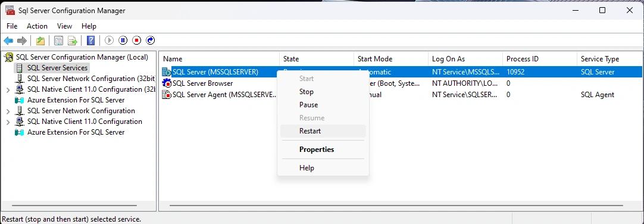The image size is (644, 224).
Task: Click SQL Server in the Service Type column
Action: pos(597,72)
